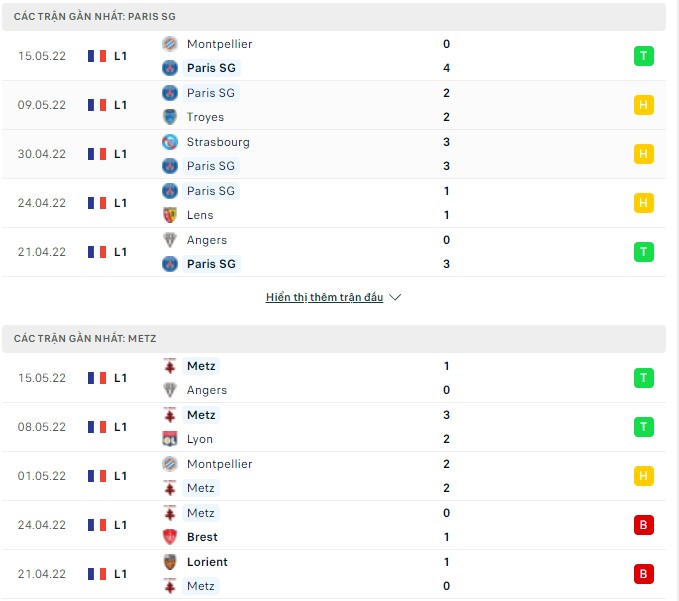The height and width of the screenshot is (601, 679).
Task: Click the L1 league label on 30.04.22
Action: pyautogui.click(x=120, y=154)
